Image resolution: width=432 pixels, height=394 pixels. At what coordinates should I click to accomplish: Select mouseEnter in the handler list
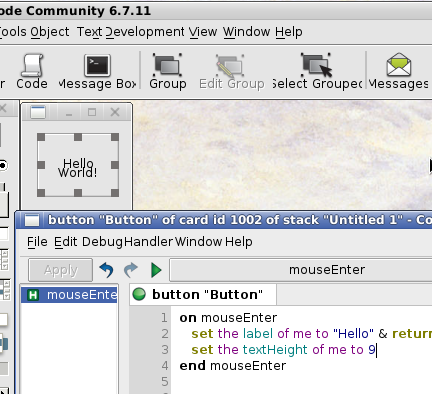coord(69,295)
